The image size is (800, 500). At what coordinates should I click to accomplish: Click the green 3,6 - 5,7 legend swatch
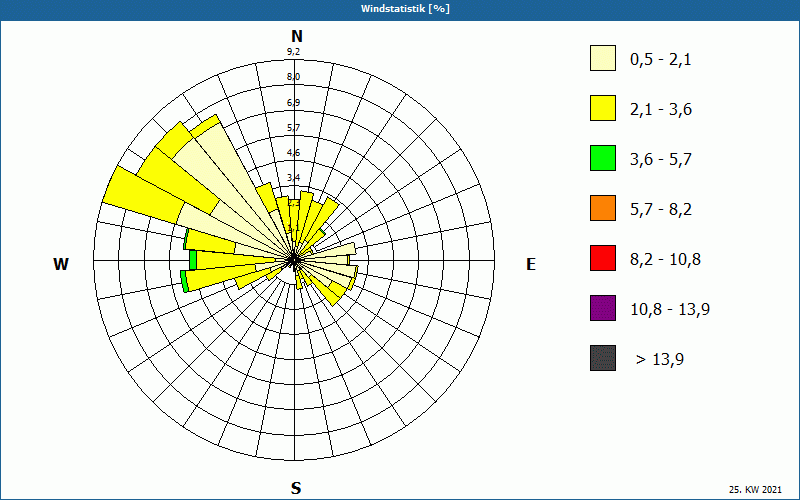click(603, 158)
